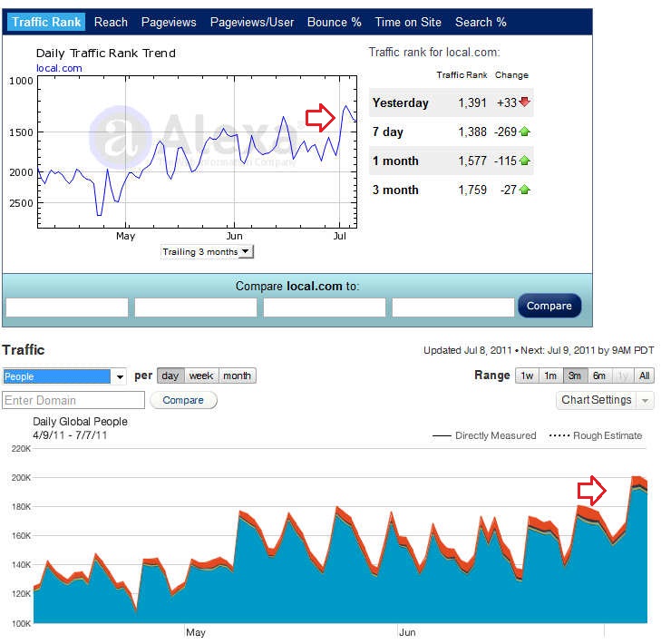The height and width of the screenshot is (644, 661).
Task: Click the green up arrow for 3 month
Action: [x=524, y=190]
